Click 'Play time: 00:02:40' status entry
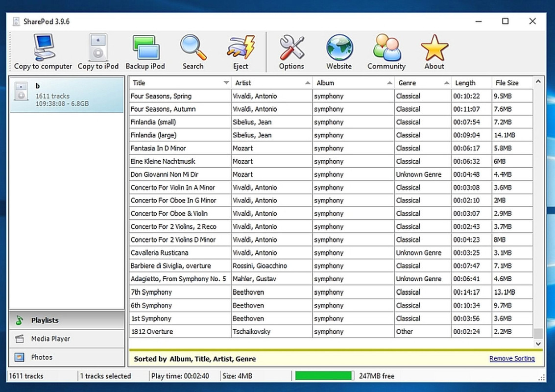 tap(180, 376)
